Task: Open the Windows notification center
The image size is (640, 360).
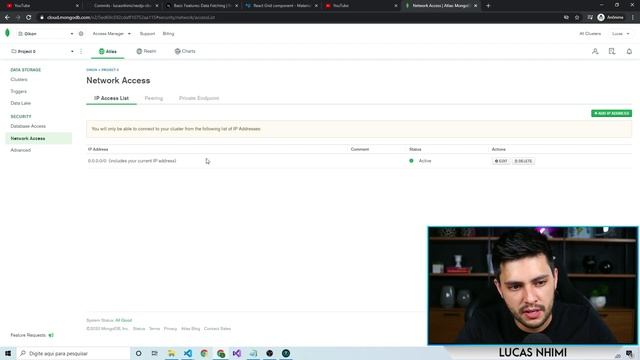Action: pyautogui.click(x=629, y=353)
